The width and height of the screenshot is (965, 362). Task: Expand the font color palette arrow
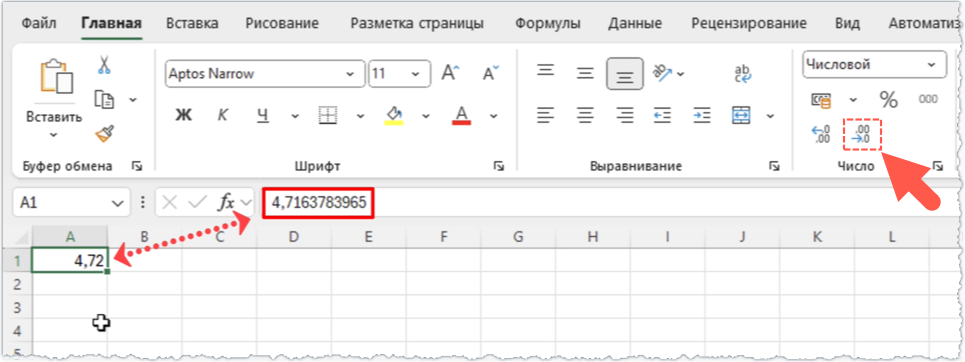494,115
